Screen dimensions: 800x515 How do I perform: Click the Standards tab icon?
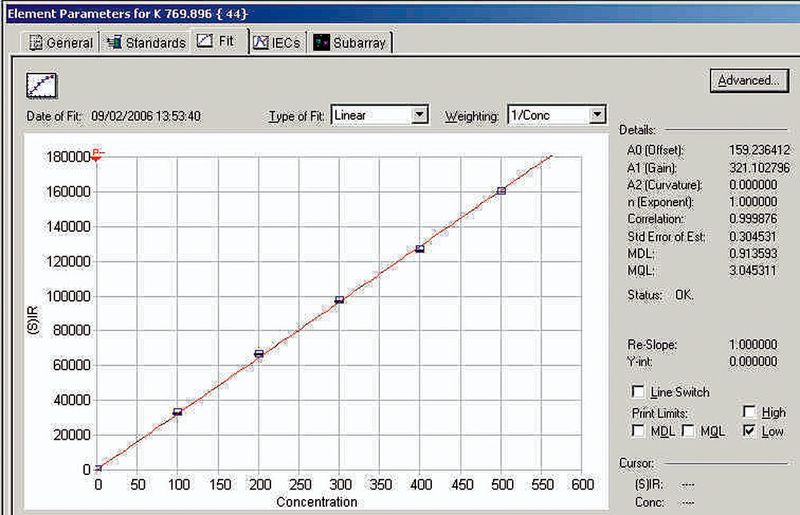click(x=114, y=42)
